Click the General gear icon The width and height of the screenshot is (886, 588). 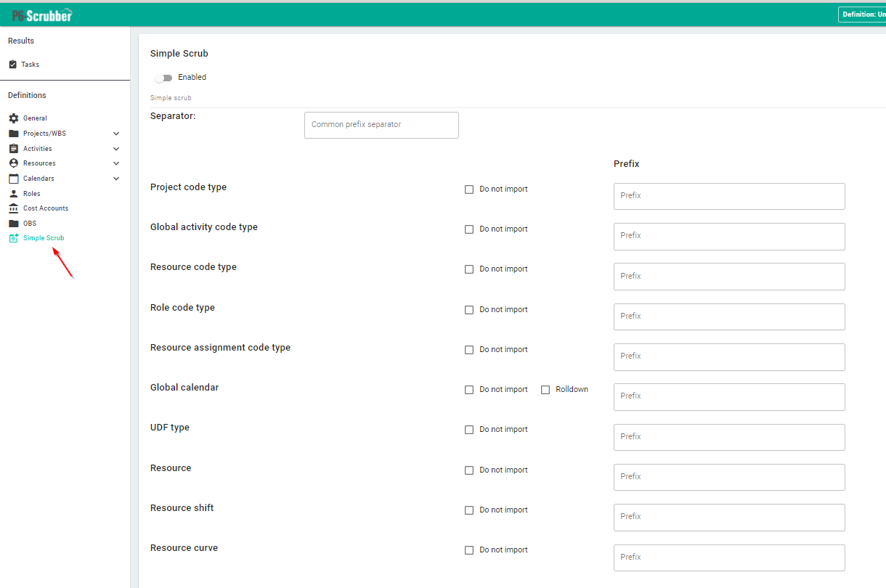point(13,118)
